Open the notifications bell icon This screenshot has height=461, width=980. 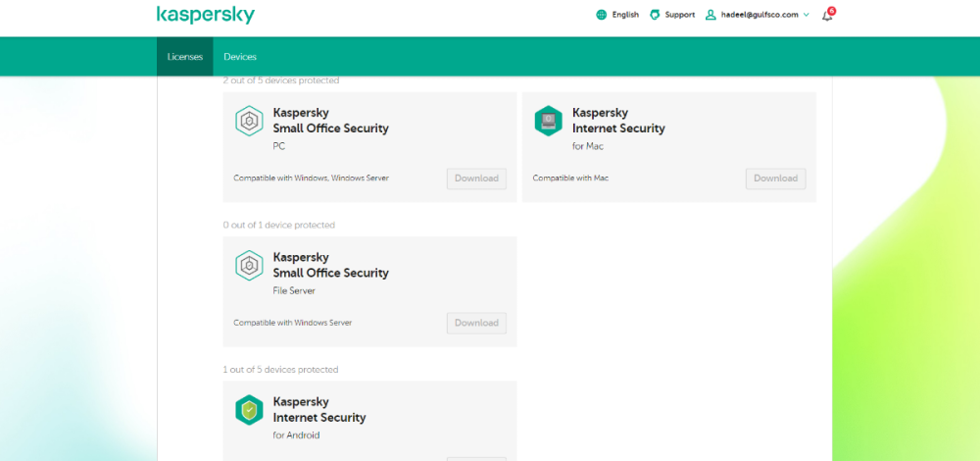point(827,16)
